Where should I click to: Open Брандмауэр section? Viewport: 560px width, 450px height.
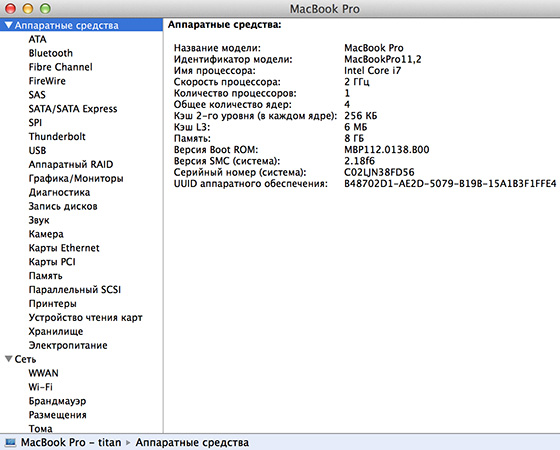[x=57, y=401]
